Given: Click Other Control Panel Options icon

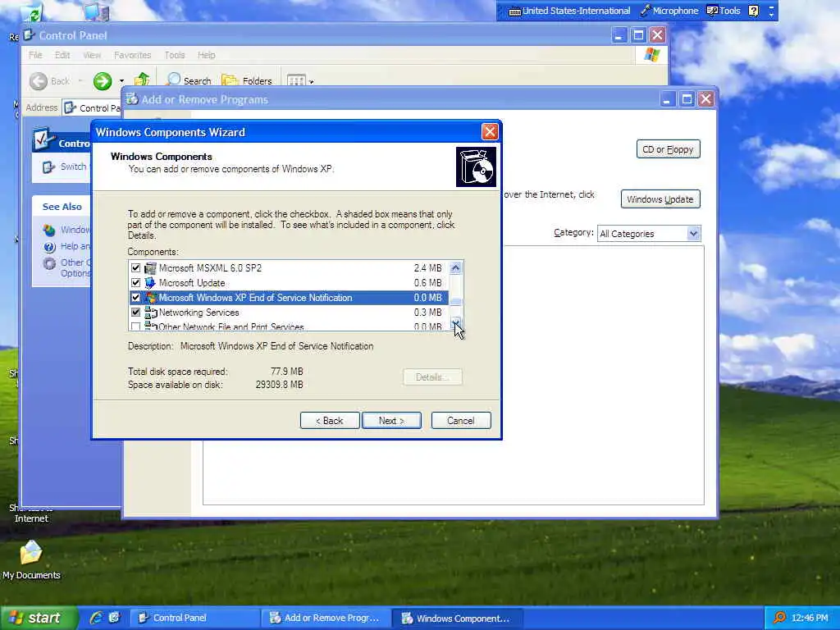Looking at the screenshot, I should click(49, 263).
